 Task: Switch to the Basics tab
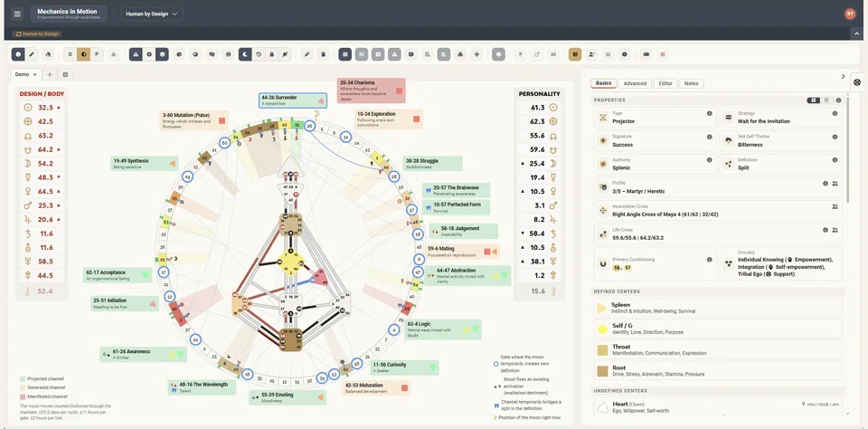603,83
